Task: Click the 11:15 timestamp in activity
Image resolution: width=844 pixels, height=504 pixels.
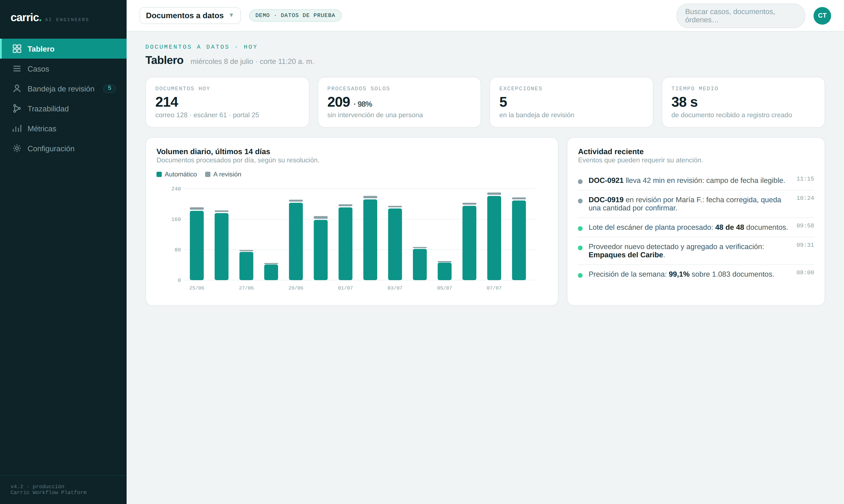Action: (x=805, y=179)
